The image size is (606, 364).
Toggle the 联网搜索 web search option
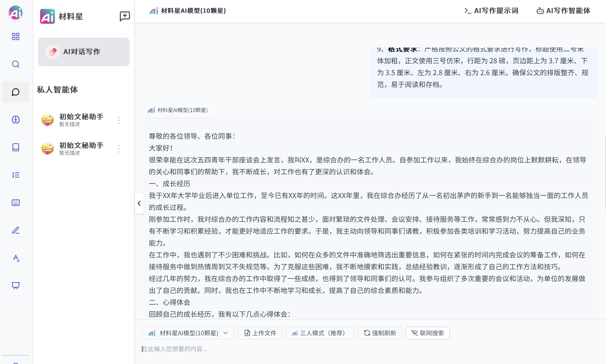pos(428,333)
